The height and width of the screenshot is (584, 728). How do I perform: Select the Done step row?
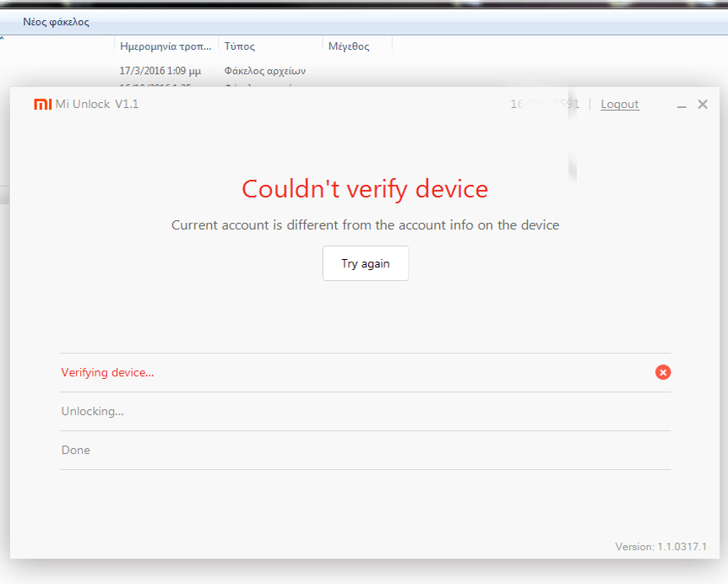(x=76, y=451)
